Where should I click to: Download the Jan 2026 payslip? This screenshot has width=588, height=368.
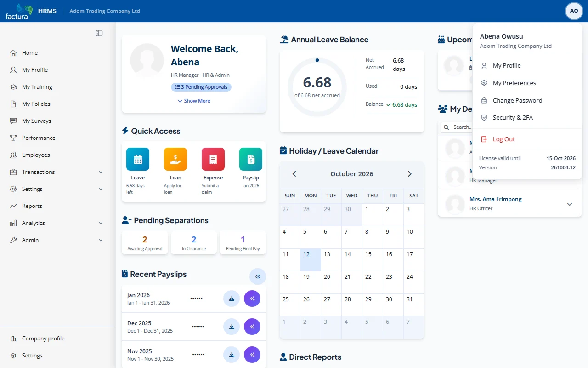click(x=232, y=299)
